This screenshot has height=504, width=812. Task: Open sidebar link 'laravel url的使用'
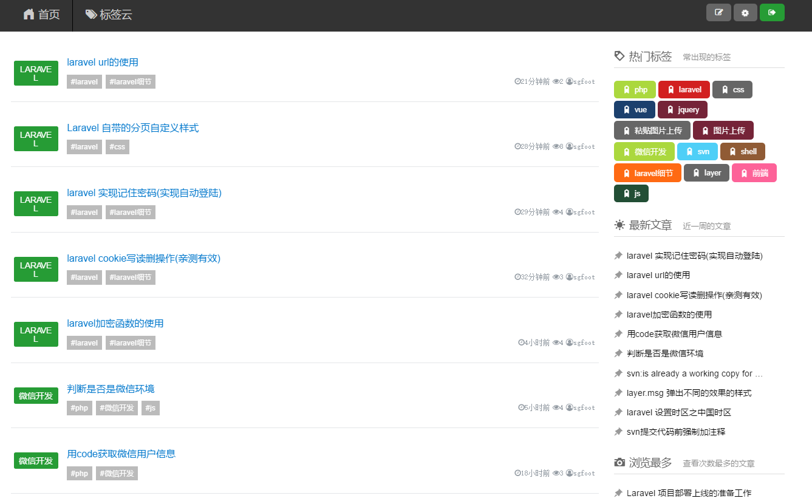click(658, 275)
